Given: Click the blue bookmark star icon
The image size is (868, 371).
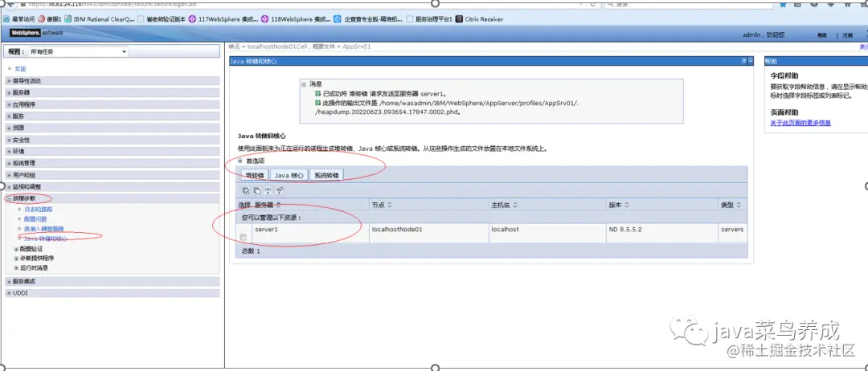Looking at the screenshot, I should pyautogui.click(x=783, y=3).
